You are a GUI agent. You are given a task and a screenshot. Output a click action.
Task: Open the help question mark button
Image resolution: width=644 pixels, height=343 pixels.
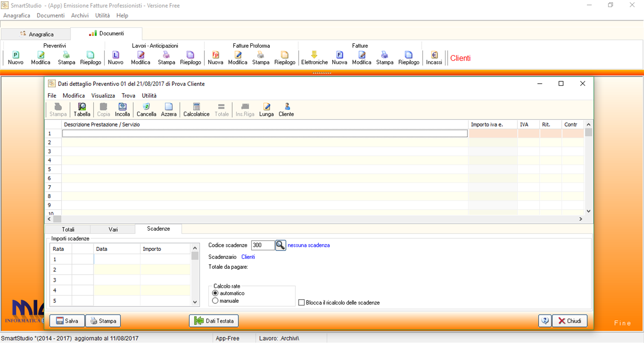[x=545, y=321]
